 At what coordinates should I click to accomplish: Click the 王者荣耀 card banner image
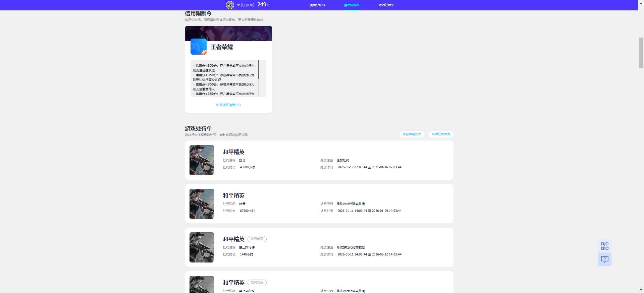(228, 33)
